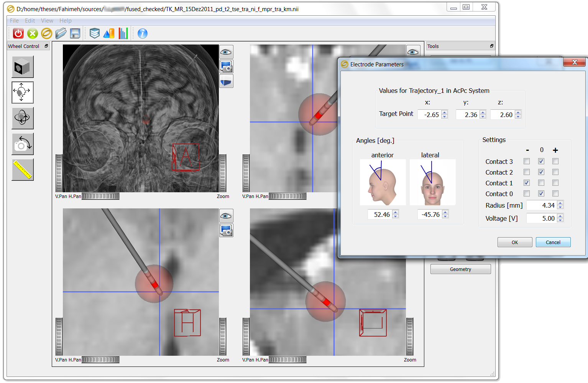588x383 pixels.
Task: Click the camera snapshot tool in left panel
Action: click(23, 144)
